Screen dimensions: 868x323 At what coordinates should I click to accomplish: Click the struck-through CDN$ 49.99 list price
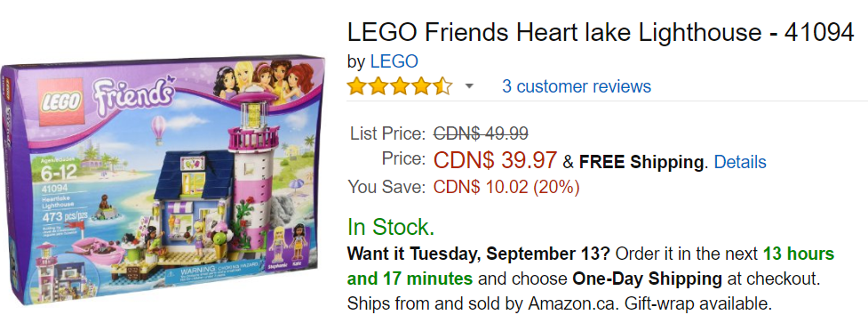point(481,133)
